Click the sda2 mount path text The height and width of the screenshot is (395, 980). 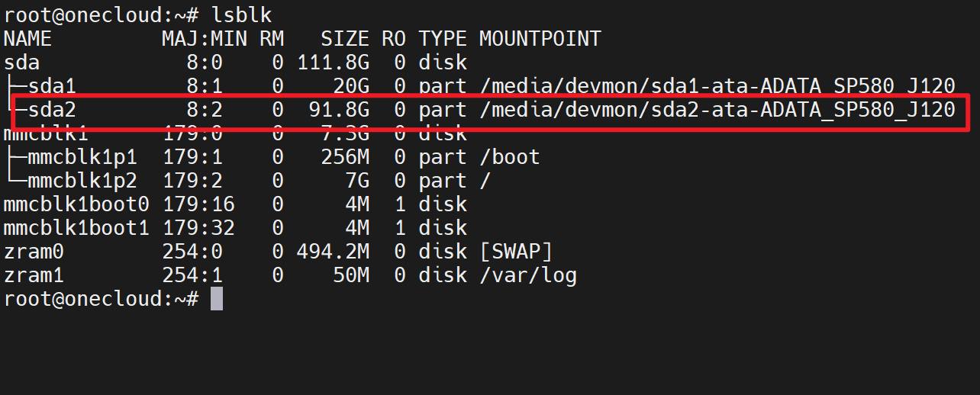coord(717,110)
